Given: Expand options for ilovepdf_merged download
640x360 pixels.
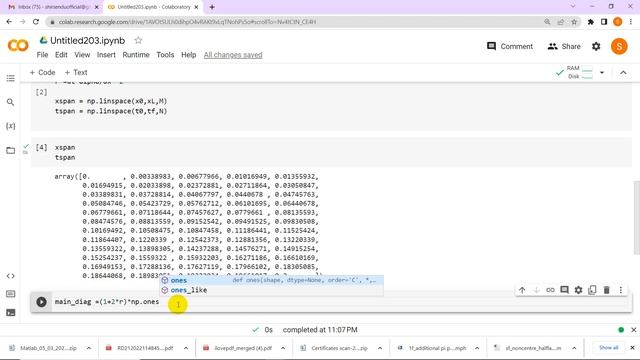Looking at the screenshot, I should (283, 348).
